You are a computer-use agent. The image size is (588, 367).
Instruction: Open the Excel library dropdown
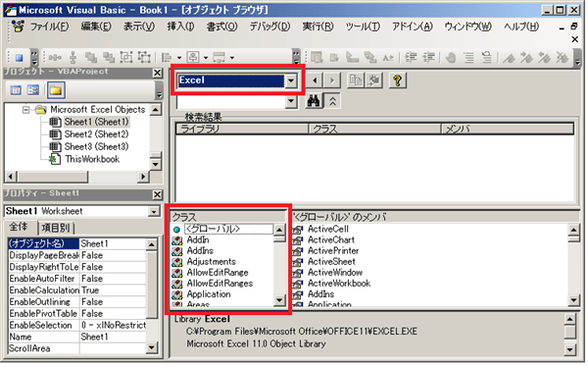pos(291,80)
